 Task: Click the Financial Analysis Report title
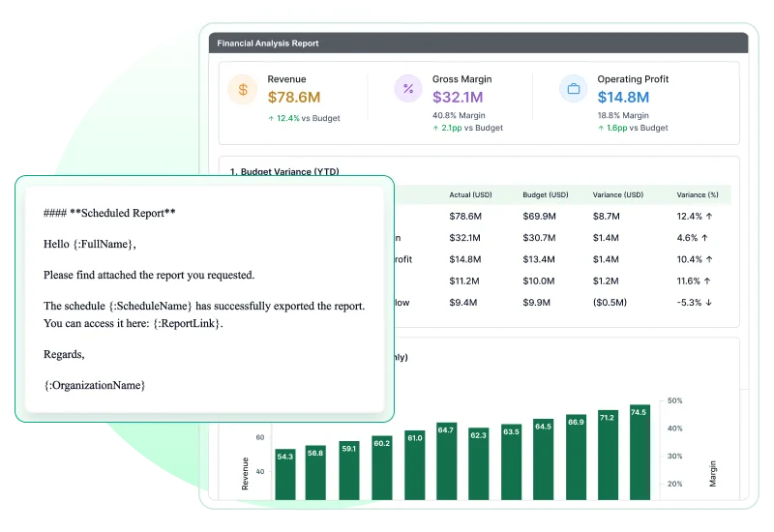point(268,44)
